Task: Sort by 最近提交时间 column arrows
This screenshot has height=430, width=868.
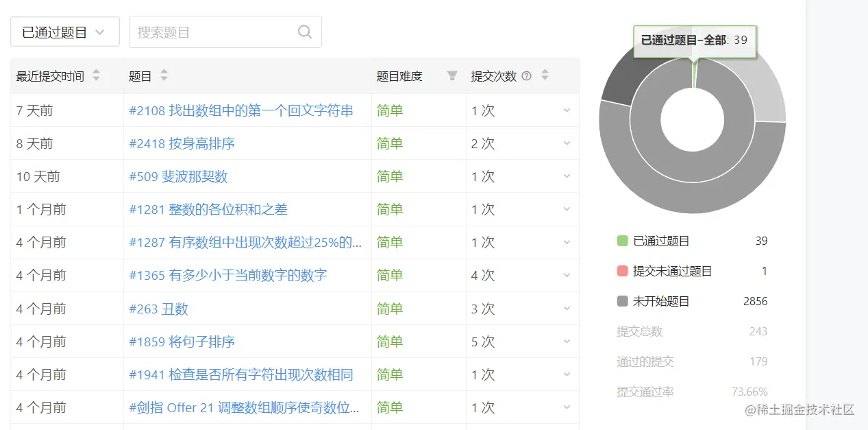Action: pyautogui.click(x=97, y=75)
